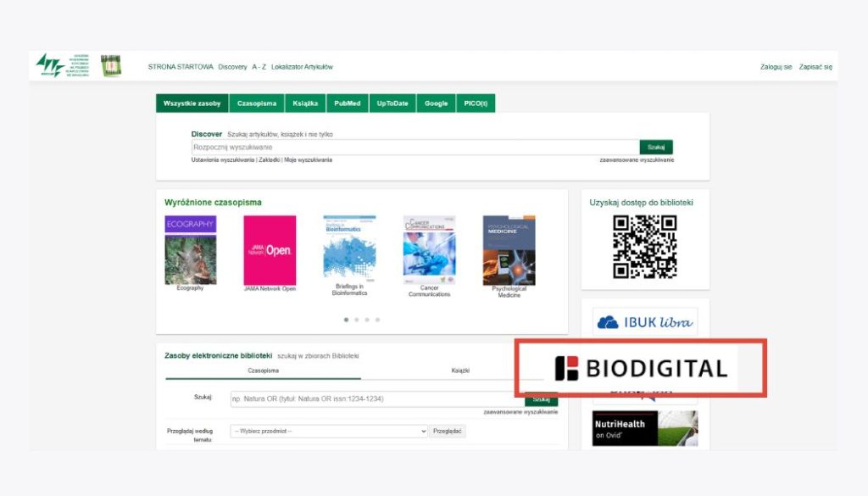Open the Psychological Medicine journal cover
Screen dimensions: 868x496
point(509,250)
